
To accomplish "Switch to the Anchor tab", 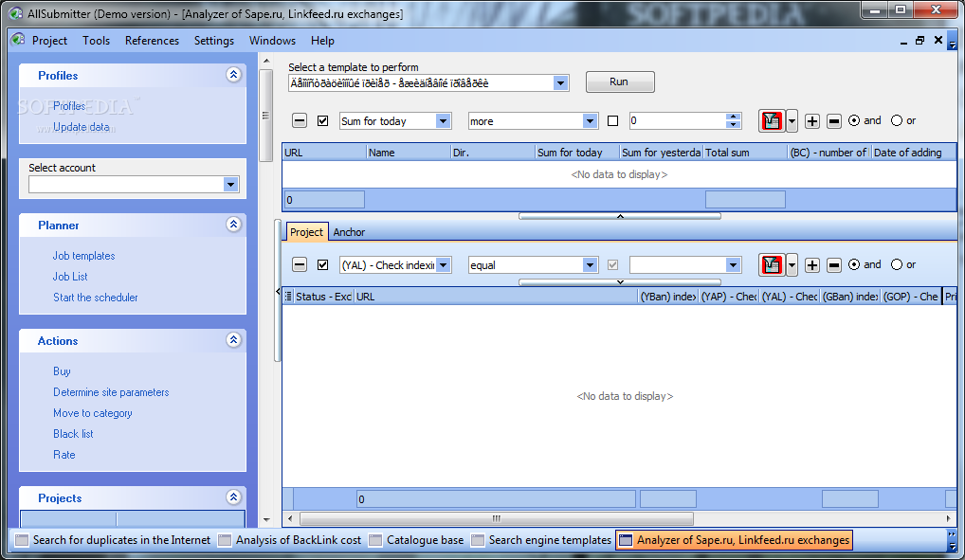I will pos(349,232).
